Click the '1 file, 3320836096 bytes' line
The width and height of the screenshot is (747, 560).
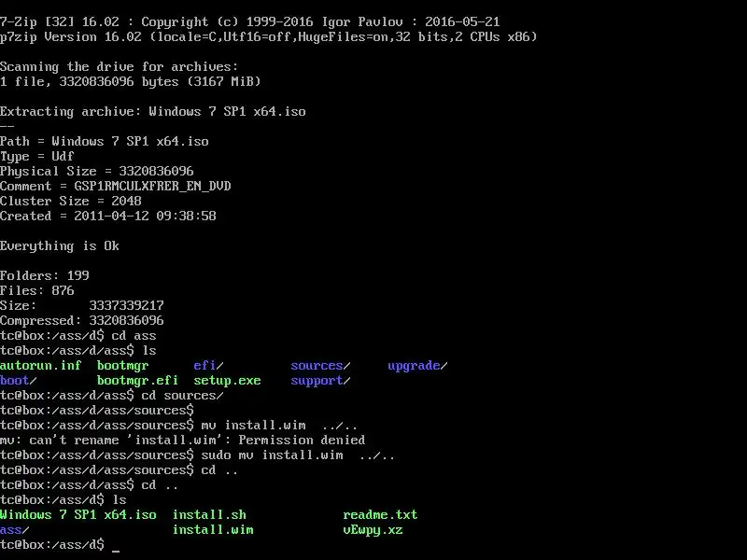point(131,82)
